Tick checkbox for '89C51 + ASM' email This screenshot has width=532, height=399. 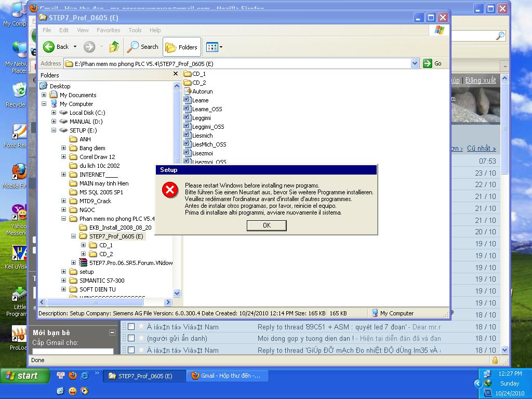tap(131, 327)
